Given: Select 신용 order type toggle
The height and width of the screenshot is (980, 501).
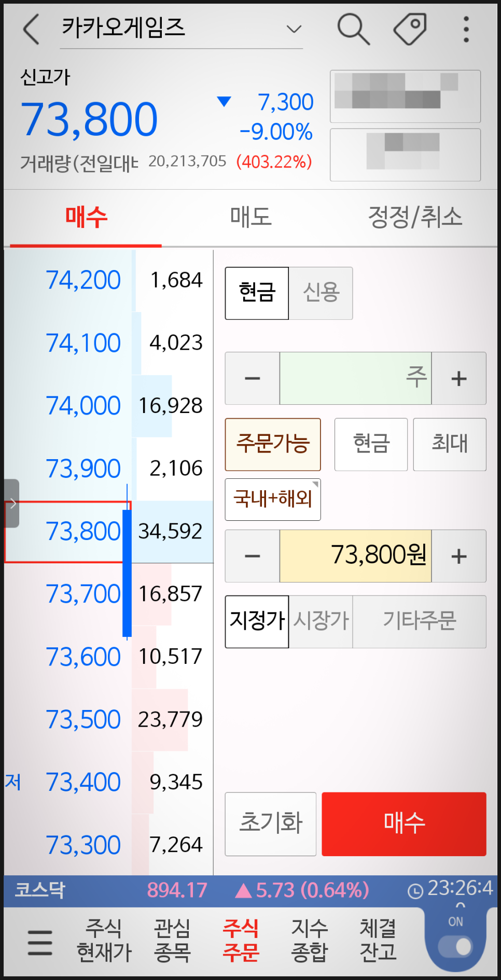Looking at the screenshot, I should pyautogui.click(x=321, y=293).
